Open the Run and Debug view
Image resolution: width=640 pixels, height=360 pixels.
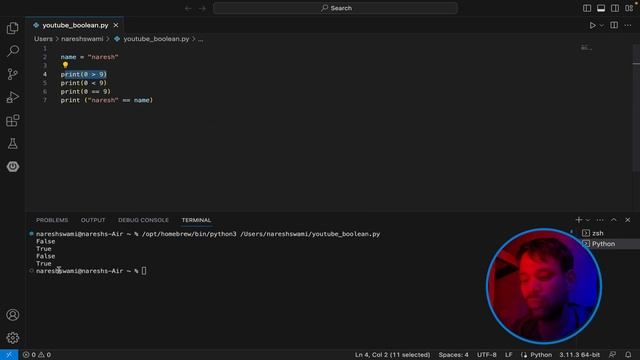13,97
